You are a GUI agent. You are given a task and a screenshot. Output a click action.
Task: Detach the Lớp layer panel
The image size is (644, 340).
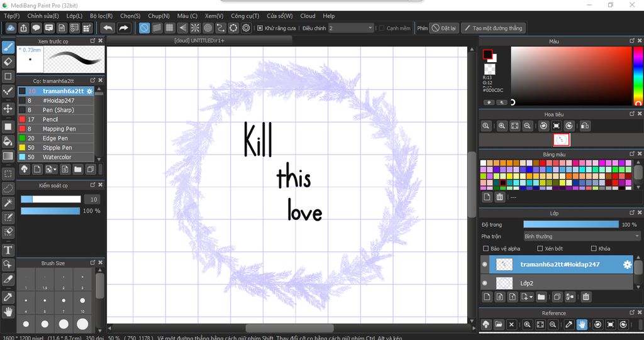click(x=631, y=212)
